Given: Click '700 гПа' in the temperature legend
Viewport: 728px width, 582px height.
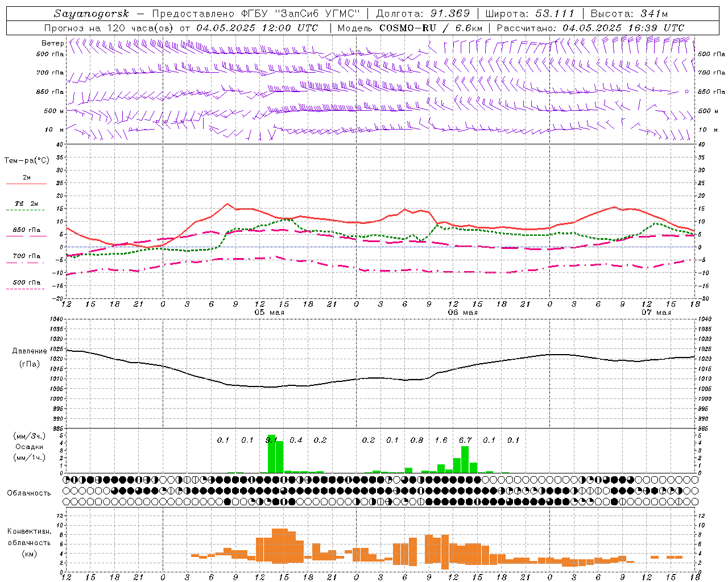Looking at the screenshot, I should click(27, 256).
